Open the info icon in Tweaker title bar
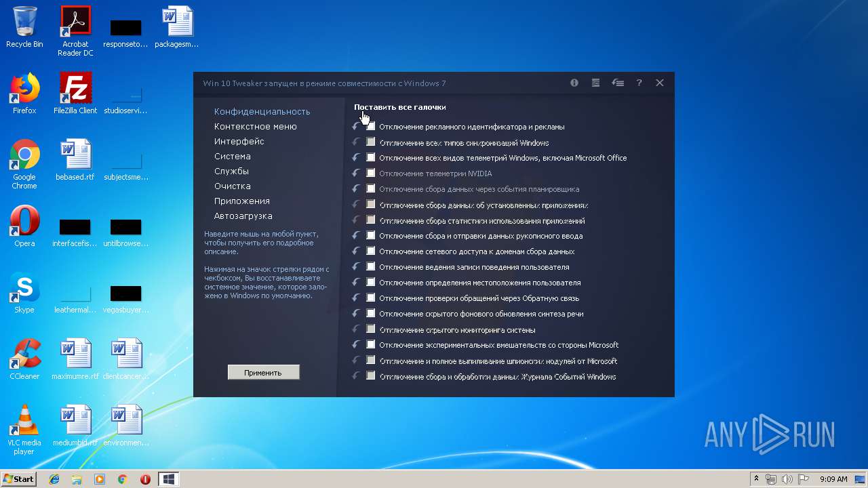The height and width of the screenshot is (488, 868). 574,83
